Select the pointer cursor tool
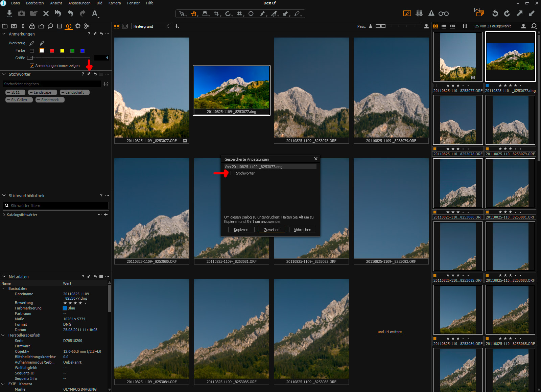 pos(182,14)
